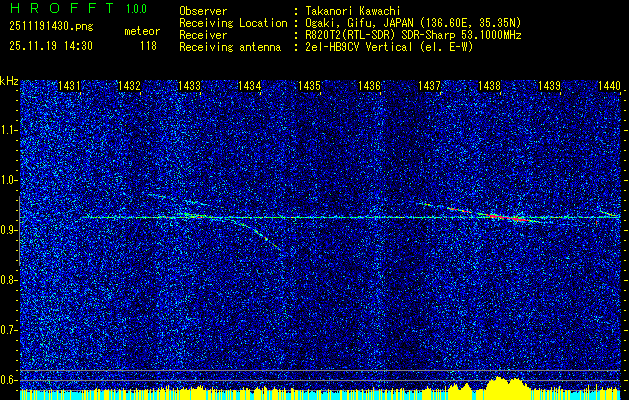The image size is (629, 400).
Task: Click the 1436 time marker
Action: (x=369, y=86)
